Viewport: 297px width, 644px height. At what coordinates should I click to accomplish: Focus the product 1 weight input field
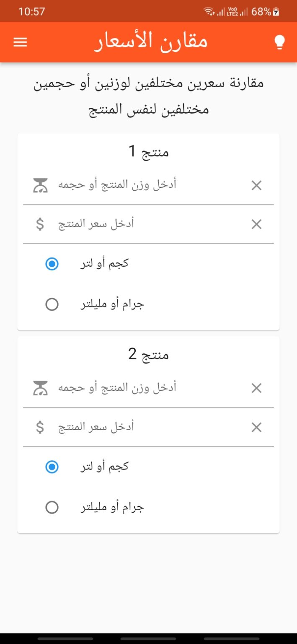(x=147, y=185)
